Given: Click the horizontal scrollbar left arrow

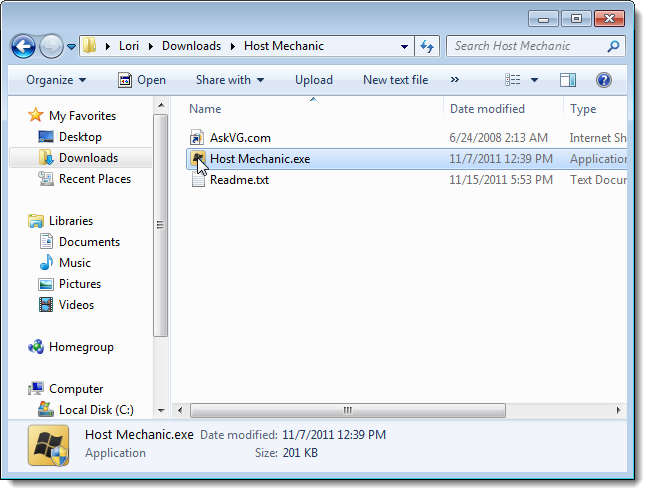Looking at the screenshot, I should point(180,410).
